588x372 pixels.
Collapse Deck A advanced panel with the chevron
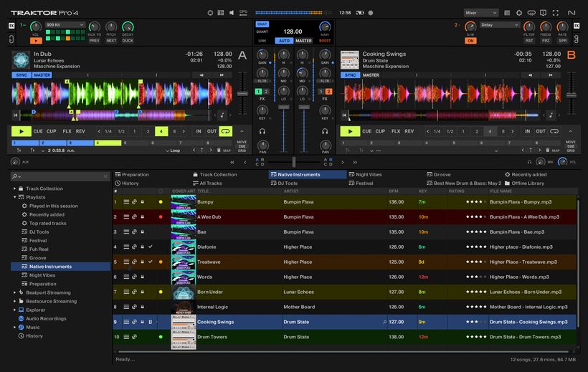242,131
